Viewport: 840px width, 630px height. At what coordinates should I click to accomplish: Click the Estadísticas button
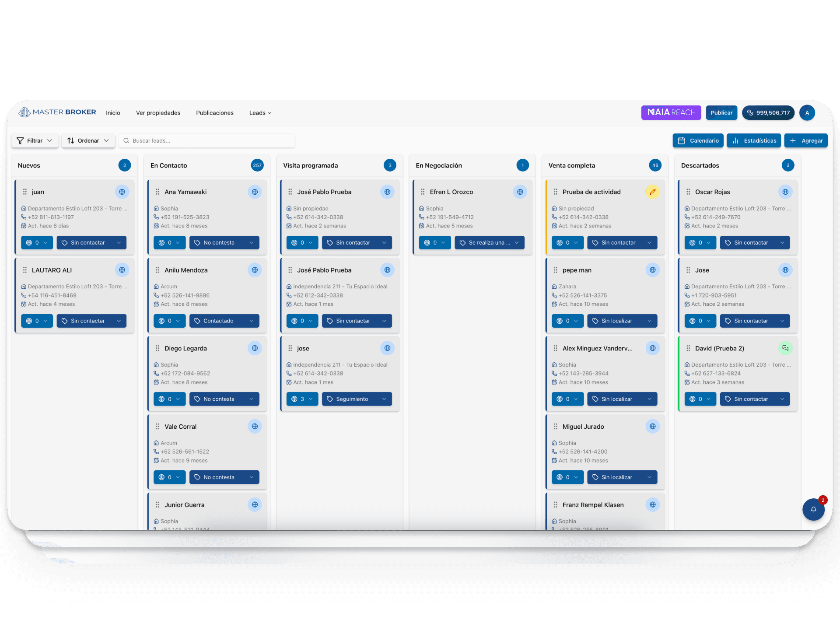pos(753,140)
